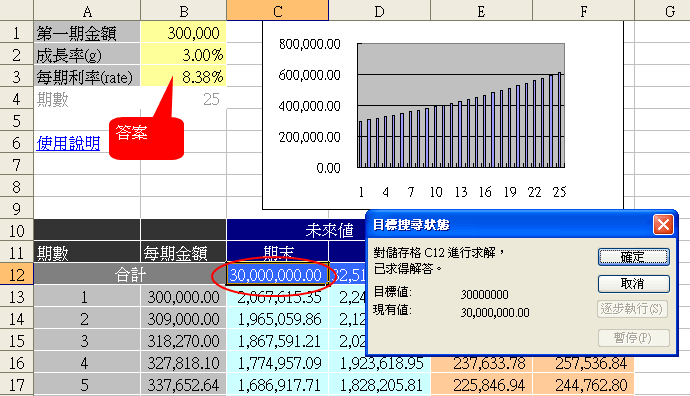Viewport: 690px width, 396px height.
Task: Click cell with 2,067,615.35
Action: [278, 297]
